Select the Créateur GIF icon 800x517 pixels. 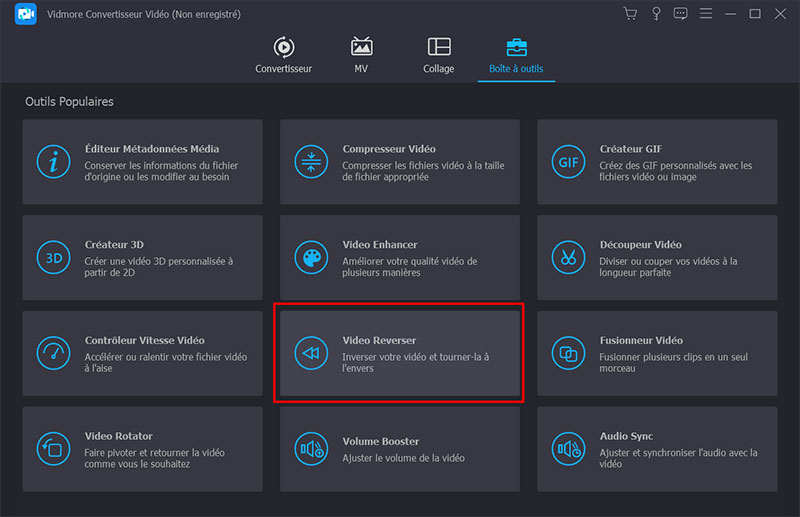[x=568, y=161]
